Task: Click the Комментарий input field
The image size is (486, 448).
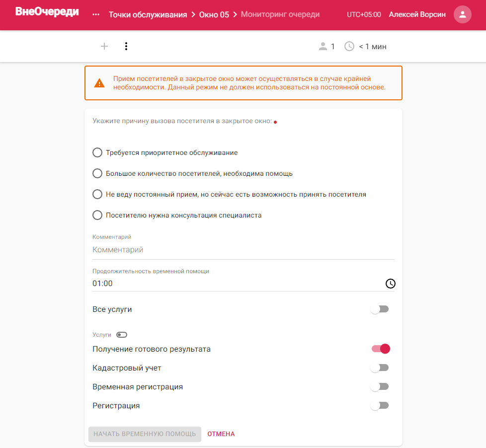Action: pyautogui.click(x=243, y=250)
